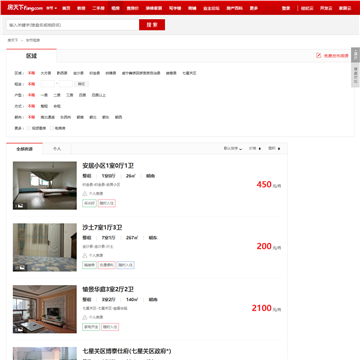Click the keyword search input field

click(73, 25)
